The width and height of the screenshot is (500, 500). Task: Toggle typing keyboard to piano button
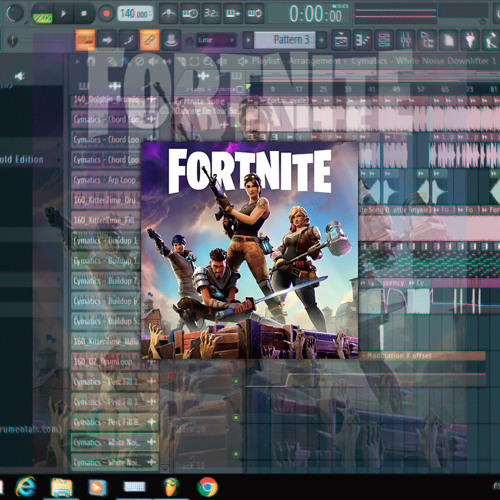click(85, 40)
